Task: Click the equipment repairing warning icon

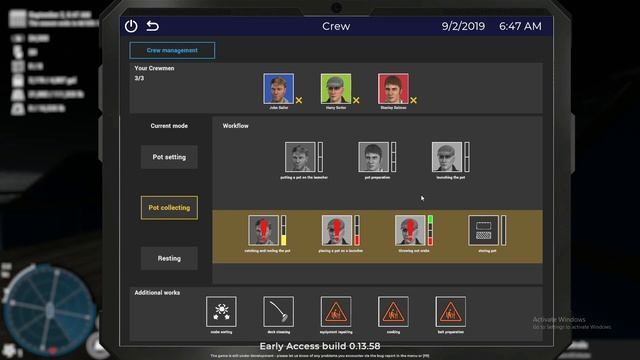Action: tap(336, 311)
